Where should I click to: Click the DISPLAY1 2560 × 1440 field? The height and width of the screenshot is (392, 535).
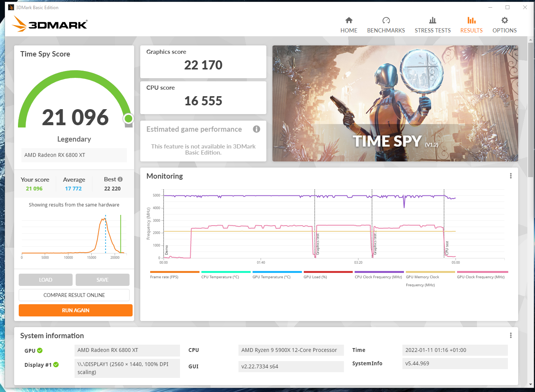pyautogui.click(x=127, y=368)
